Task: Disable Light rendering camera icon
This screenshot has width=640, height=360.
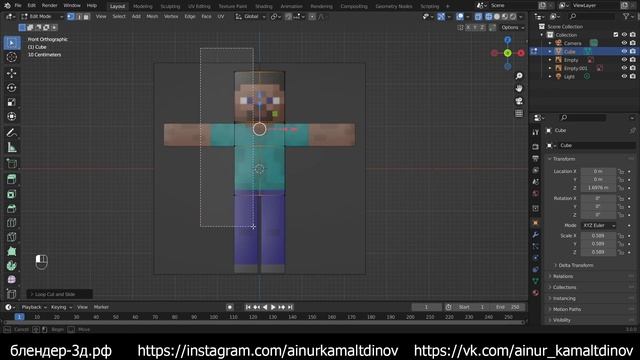Action: [633, 76]
